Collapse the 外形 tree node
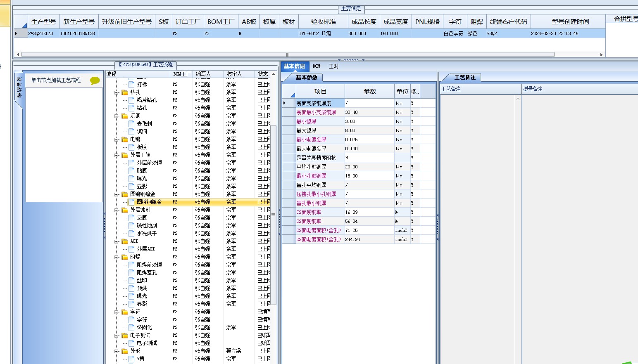This screenshot has height=364, width=638. click(x=117, y=351)
